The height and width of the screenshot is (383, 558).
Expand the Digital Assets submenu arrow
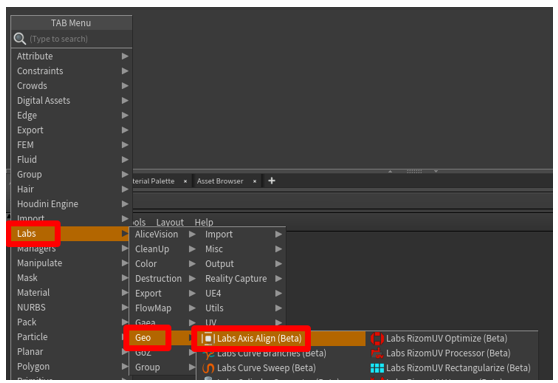[x=125, y=100]
